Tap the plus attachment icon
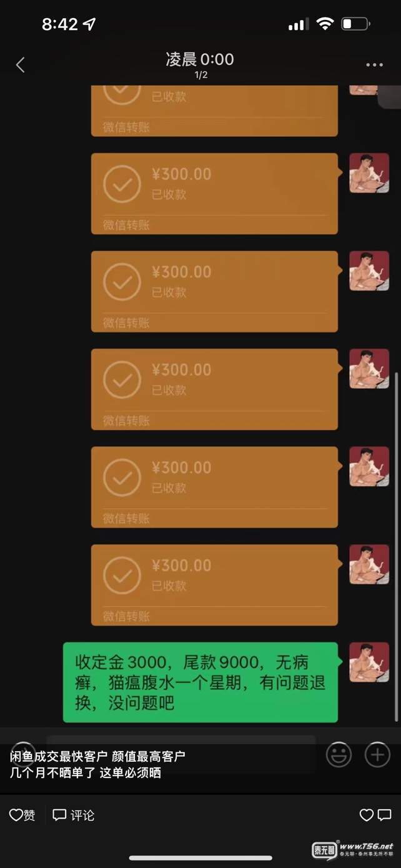 (377, 754)
